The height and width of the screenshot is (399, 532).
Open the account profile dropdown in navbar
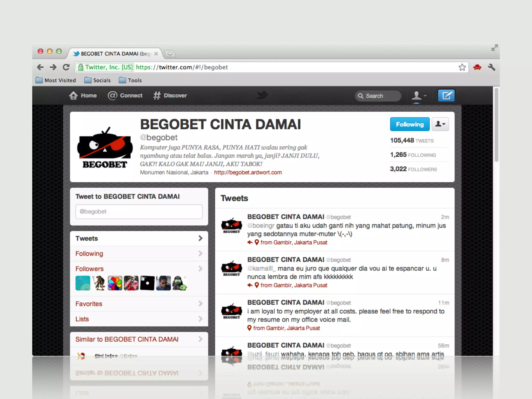(x=419, y=96)
